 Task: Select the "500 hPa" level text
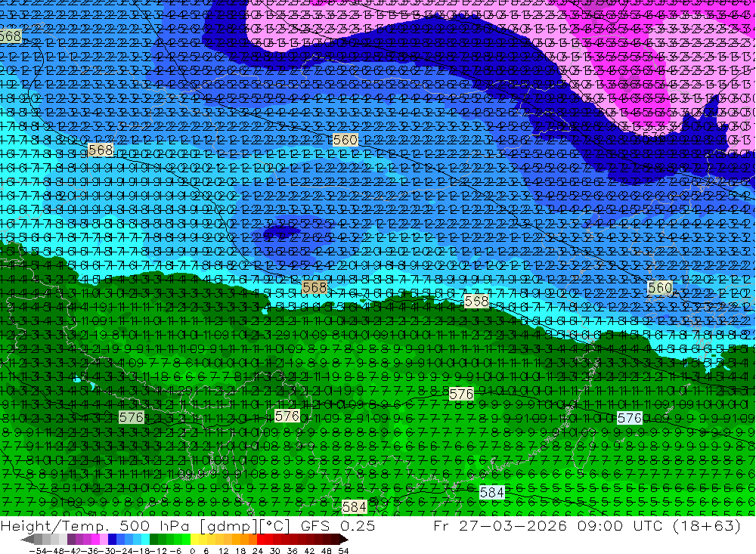(153, 525)
